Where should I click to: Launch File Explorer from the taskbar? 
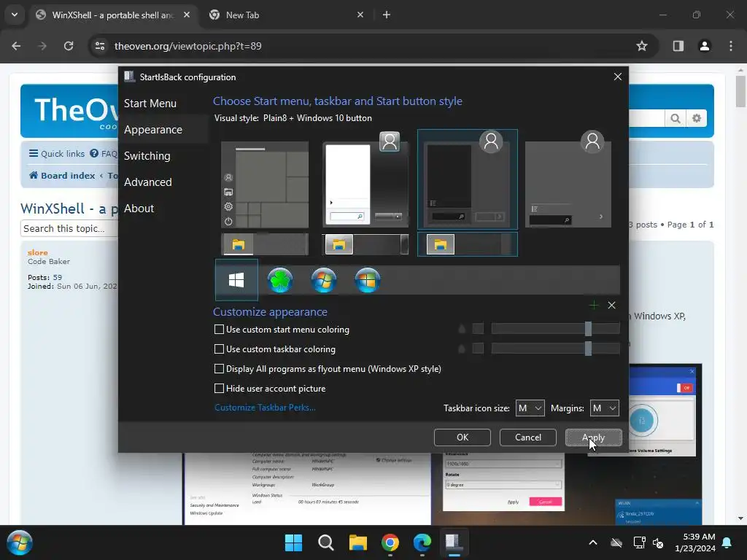coord(357,542)
